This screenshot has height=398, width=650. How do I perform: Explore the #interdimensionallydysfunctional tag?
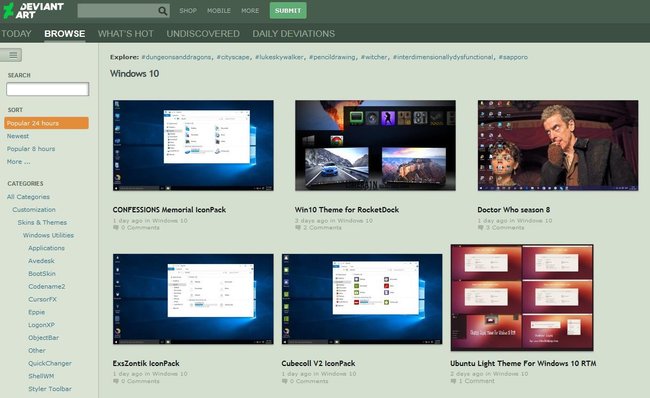pyautogui.click(x=443, y=57)
